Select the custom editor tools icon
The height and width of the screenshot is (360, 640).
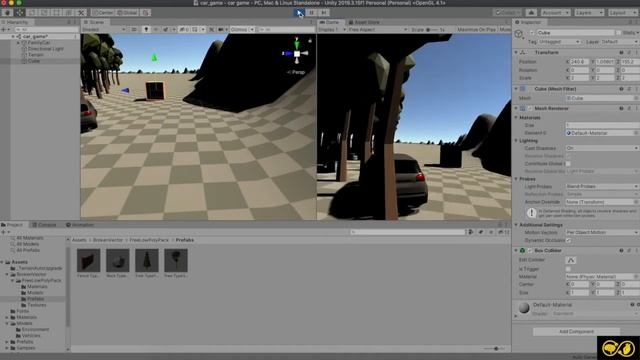coord(81,13)
